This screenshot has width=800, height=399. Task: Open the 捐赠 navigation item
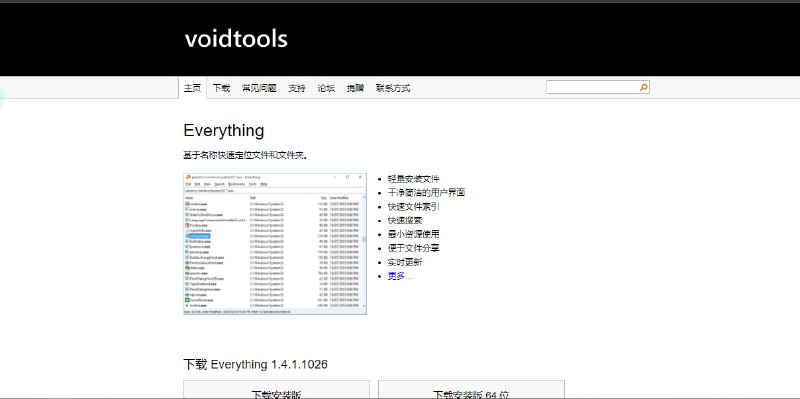pyautogui.click(x=355, y=88)
